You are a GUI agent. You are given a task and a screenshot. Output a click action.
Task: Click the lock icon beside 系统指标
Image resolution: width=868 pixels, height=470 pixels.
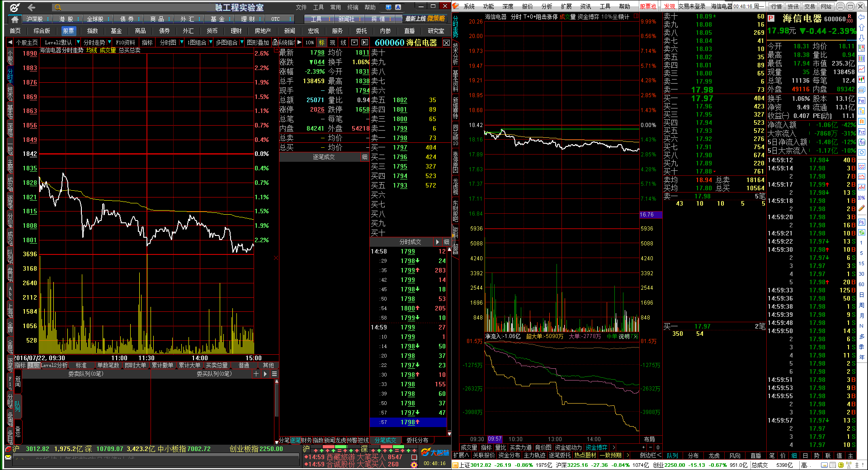(x=275, y=42)
